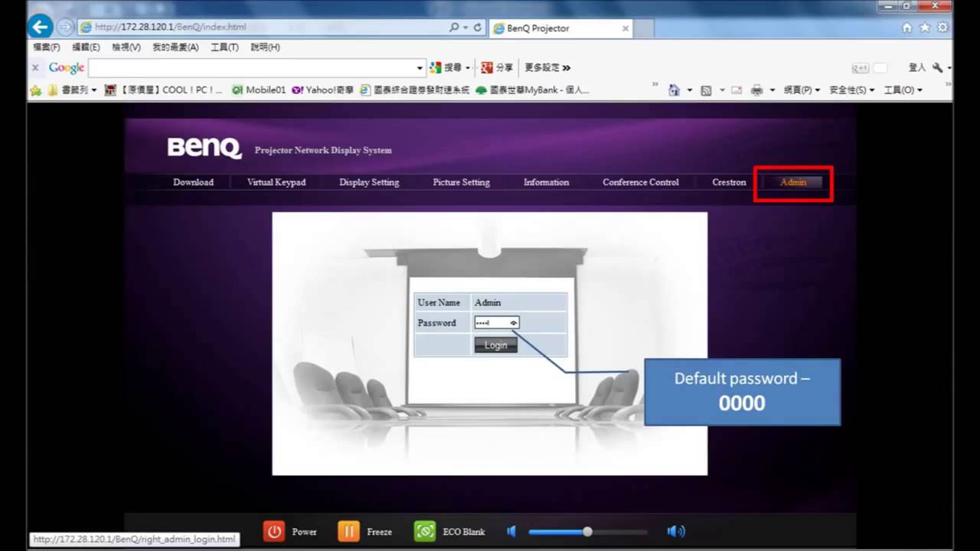Click Google+ share button
The width and height of the screenshot is (980, 551).
coord(496,67)
